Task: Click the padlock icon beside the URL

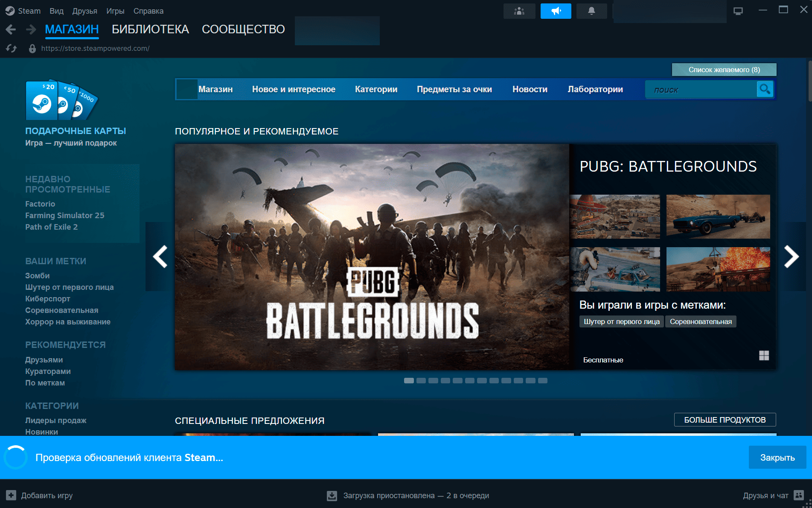Action: [x=32, y=49]
